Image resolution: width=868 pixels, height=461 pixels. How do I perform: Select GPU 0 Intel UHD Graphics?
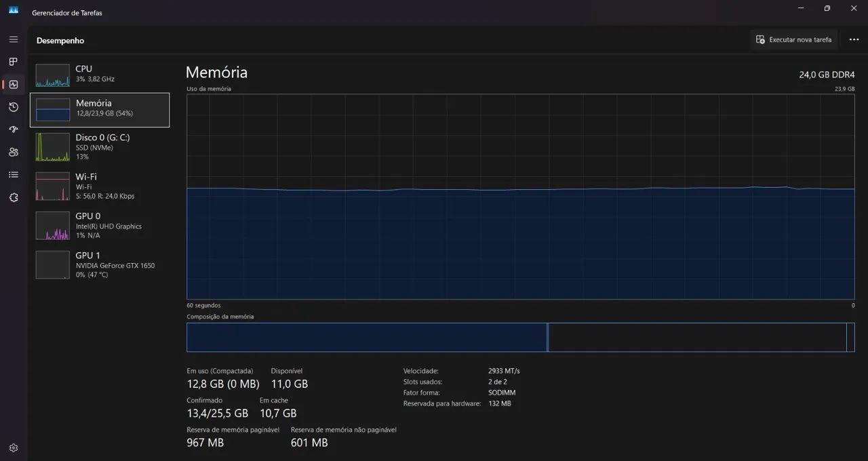click(x=100, y=225)
